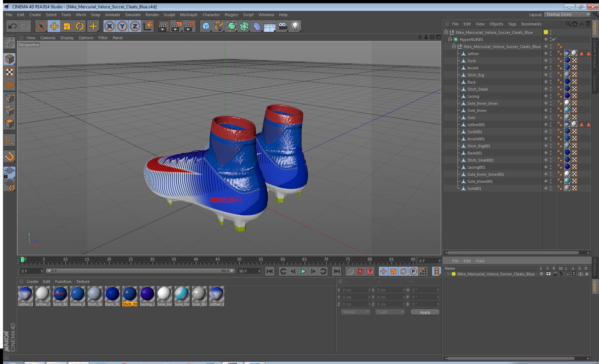Image resolution: width=599 pixels, height=364 pixels.
Task: Switch to Polygons mode
Action: click(9, 123)
